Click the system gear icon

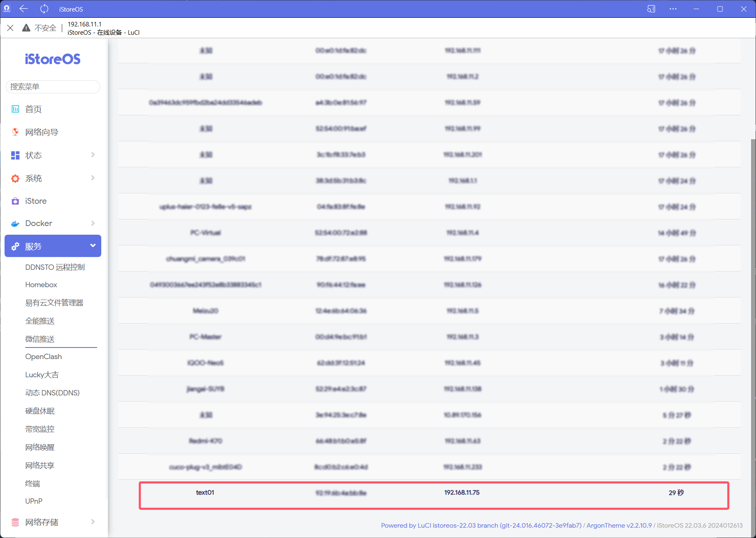(x=15, y=179)
